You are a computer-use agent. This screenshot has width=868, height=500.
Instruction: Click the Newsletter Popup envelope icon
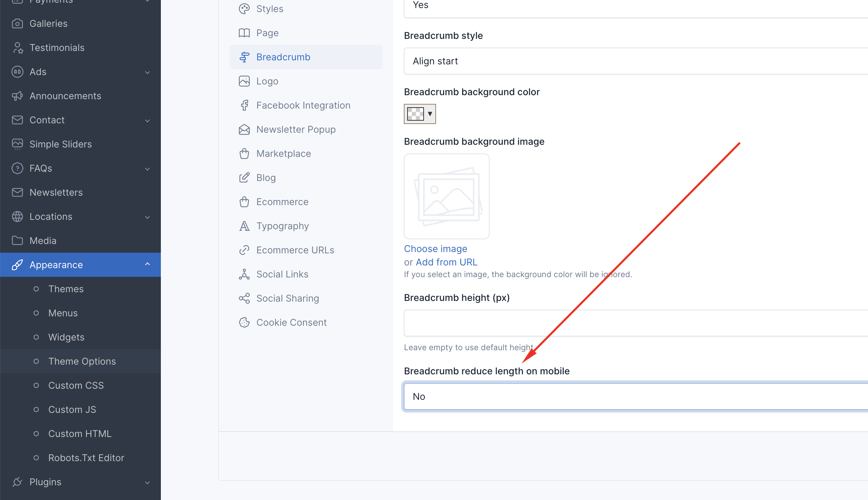pos(244,129)
